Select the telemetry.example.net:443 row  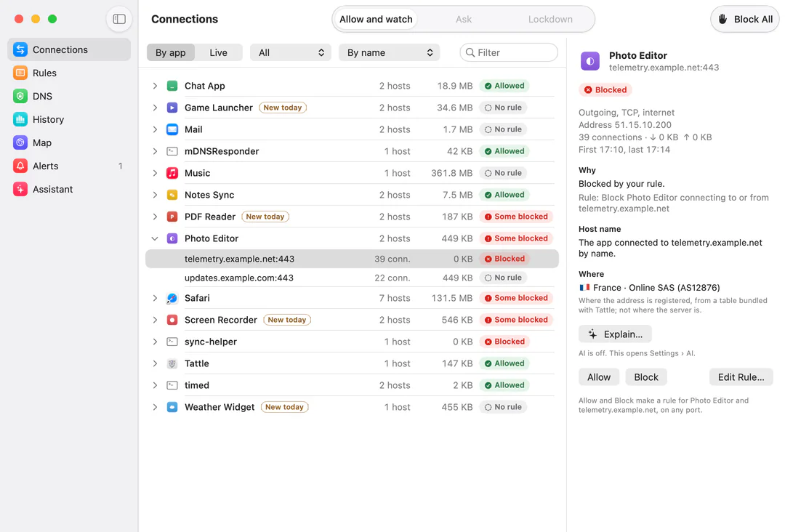(352, 259)
